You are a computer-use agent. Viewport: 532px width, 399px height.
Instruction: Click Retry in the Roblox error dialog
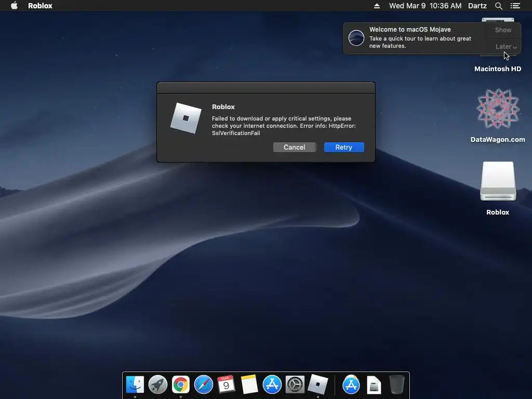344,147
